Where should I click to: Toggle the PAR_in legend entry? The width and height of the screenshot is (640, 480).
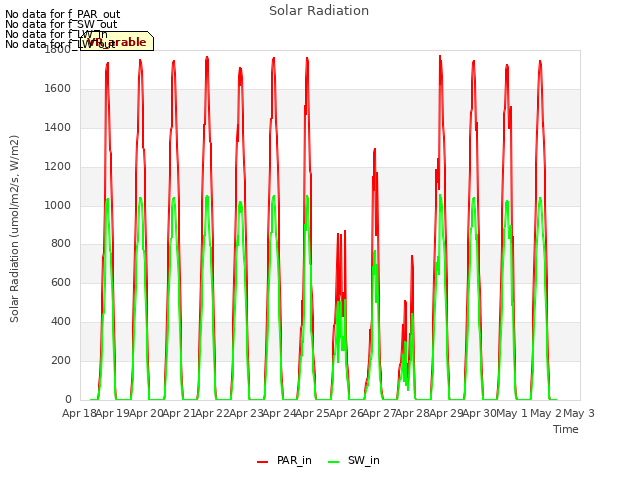(284, 460)
